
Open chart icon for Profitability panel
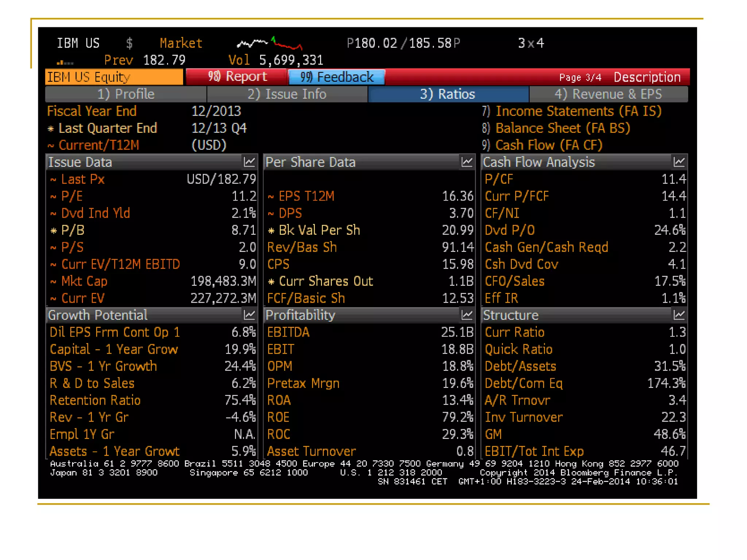click(467, 315)
